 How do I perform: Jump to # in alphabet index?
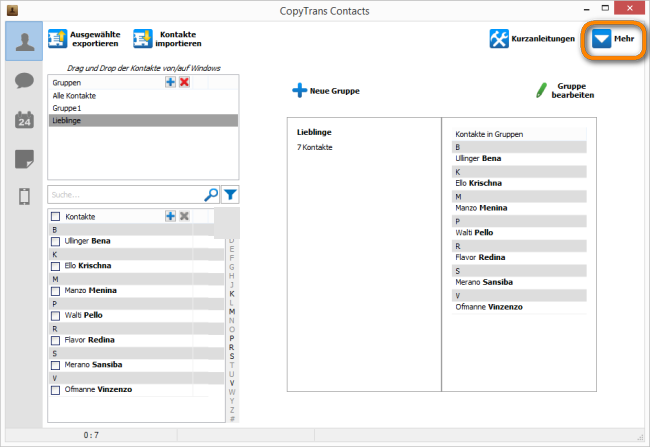pos(232,419)
